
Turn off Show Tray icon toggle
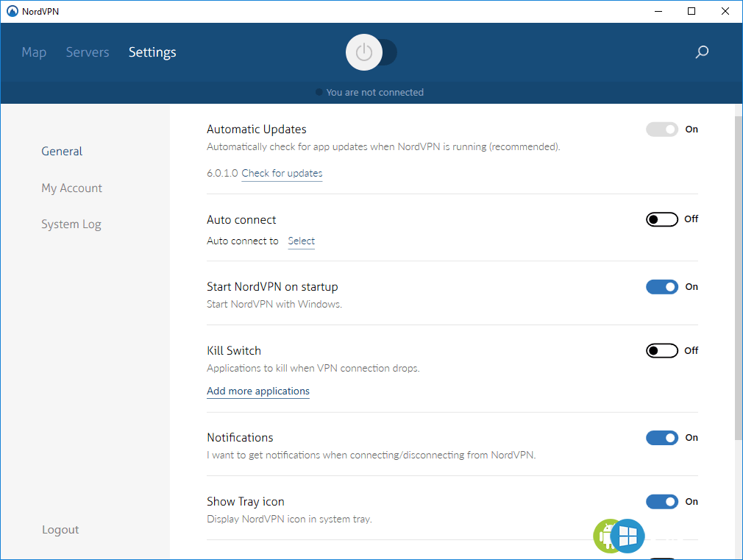pyautogui.click(x=662, y=502)
